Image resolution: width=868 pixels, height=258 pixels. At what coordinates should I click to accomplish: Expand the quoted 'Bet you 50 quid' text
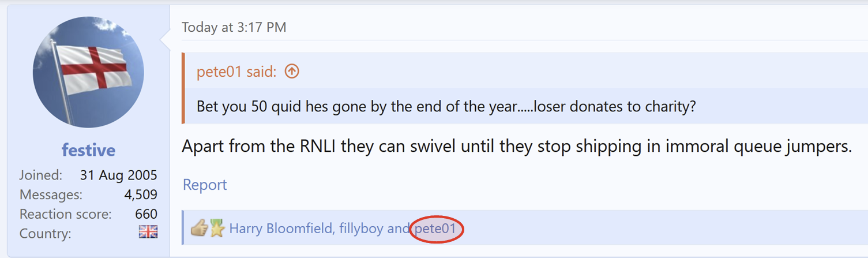(446, 107)
